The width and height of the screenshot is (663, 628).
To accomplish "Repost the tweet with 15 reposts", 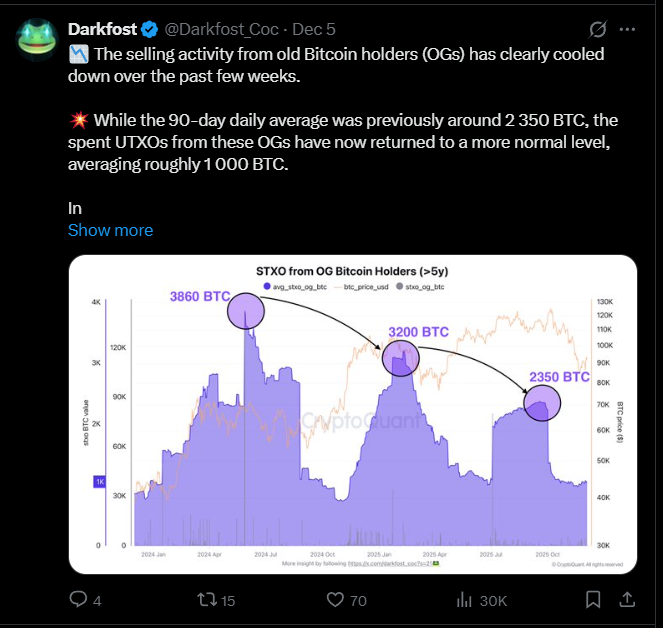I will pos(206,600).
